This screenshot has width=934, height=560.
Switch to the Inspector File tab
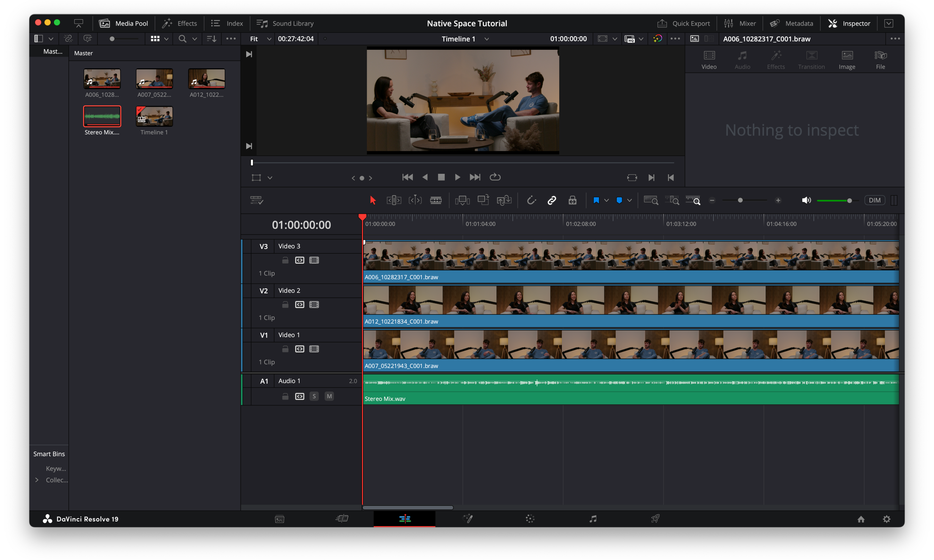point(880,60)
